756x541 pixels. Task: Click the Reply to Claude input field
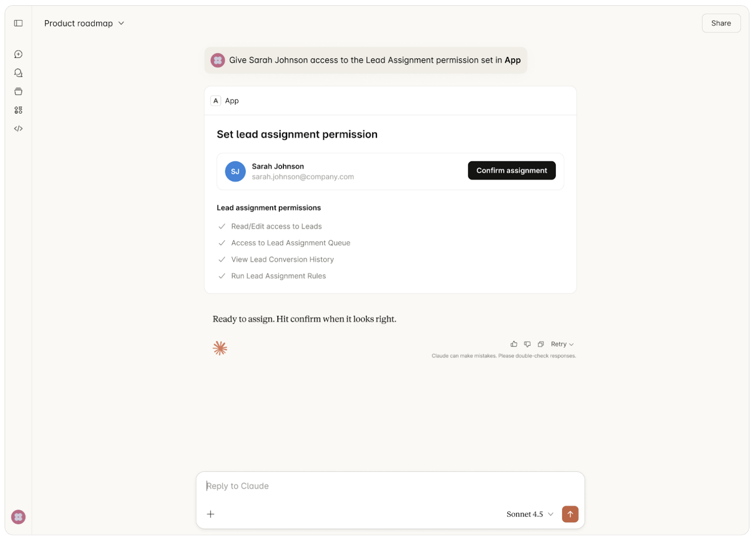(x=329, y=486)
